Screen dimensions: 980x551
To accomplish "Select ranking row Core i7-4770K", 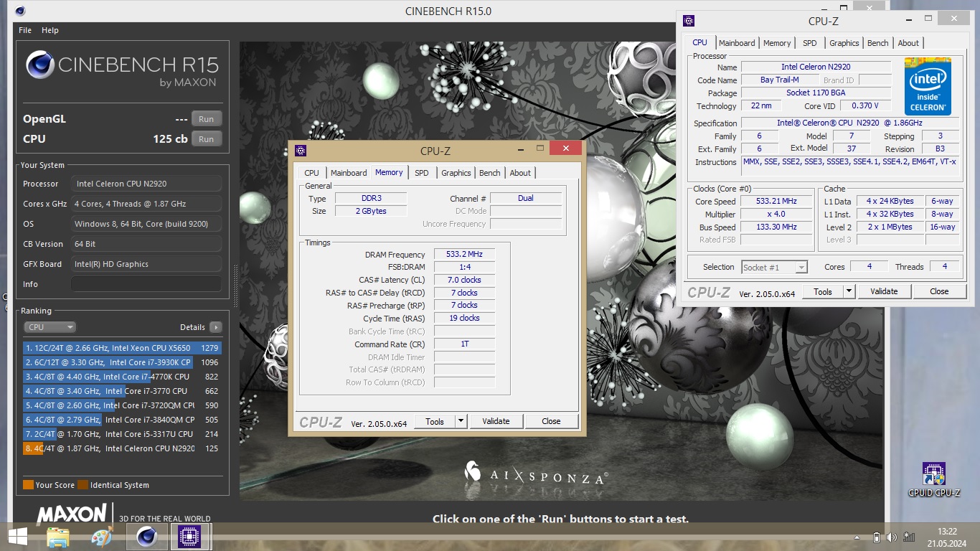I will tap(122, 377).
